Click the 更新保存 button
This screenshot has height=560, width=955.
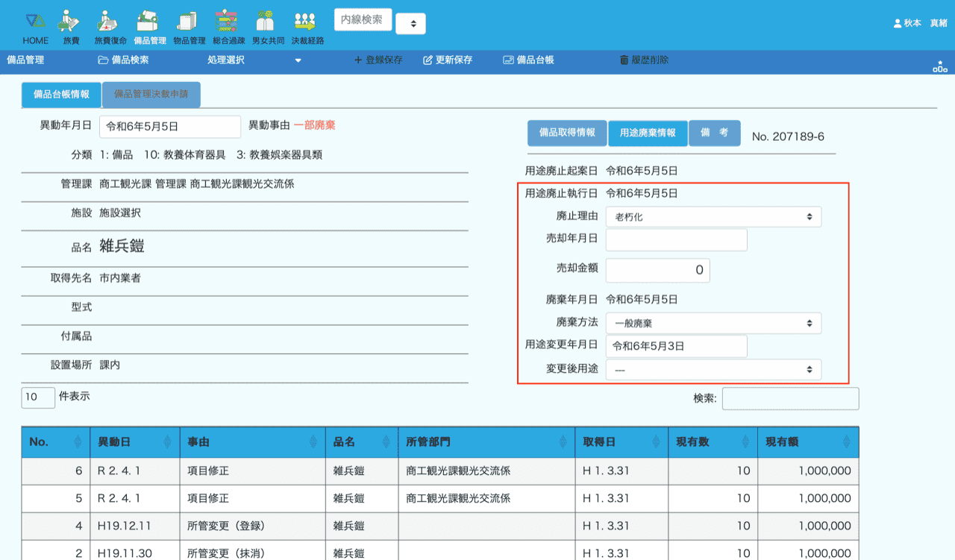click(x=448, y=60)
